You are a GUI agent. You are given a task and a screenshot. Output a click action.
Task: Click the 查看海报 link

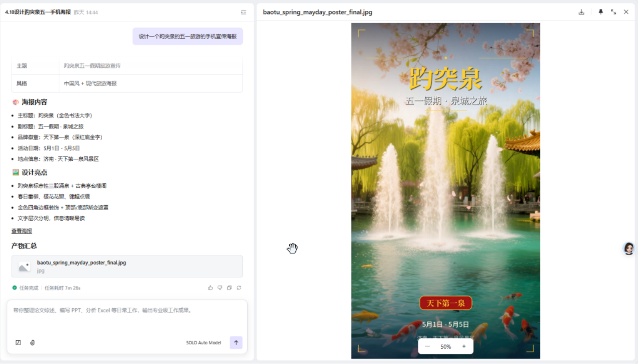pos(22,231)
